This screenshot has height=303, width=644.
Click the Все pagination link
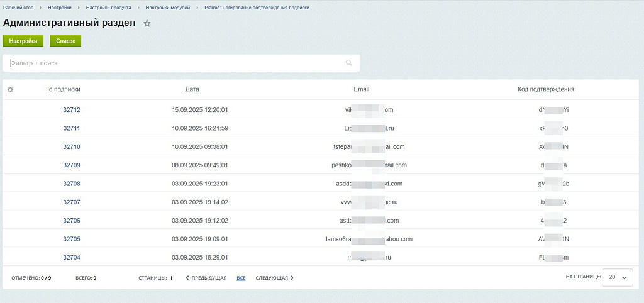click(241, 278)
